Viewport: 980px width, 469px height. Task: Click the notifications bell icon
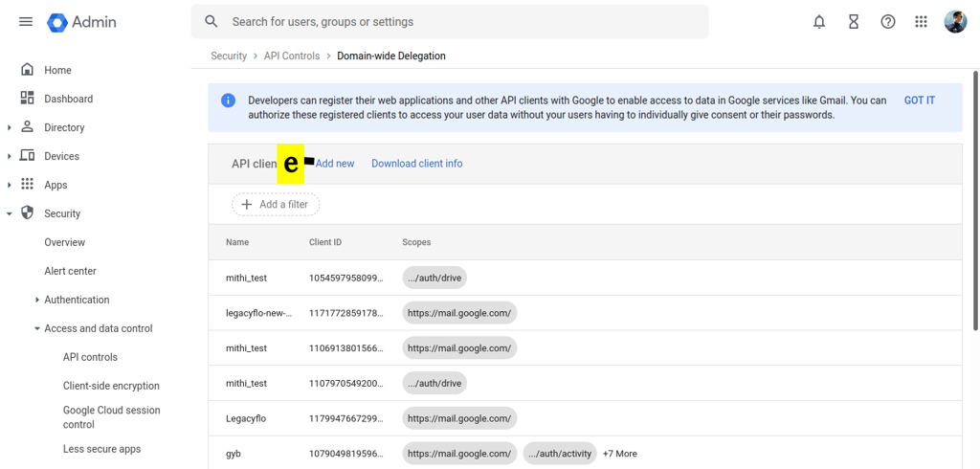point(819,21)
